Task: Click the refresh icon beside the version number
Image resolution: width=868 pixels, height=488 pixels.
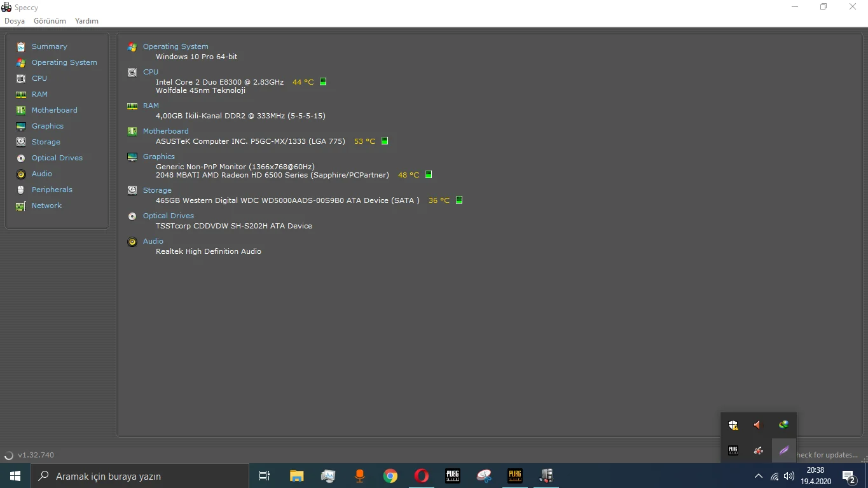Action: [8, 454]
